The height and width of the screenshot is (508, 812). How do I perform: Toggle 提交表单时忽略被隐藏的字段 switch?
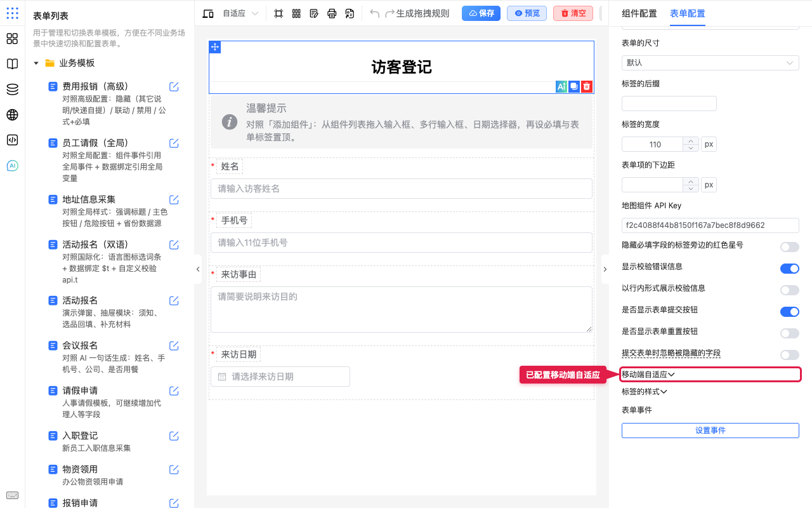coord(789,355)
